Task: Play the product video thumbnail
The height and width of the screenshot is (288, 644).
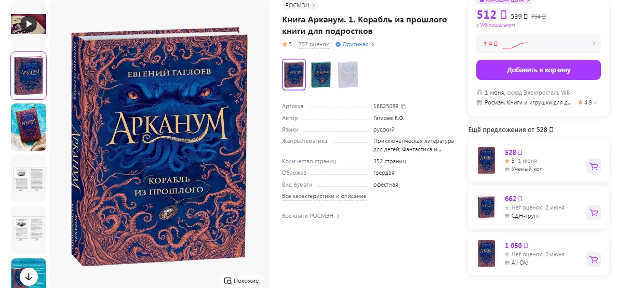Action: tap(29, 24)
